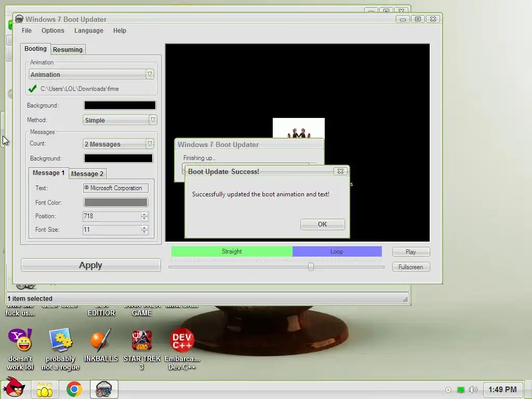Click the animation frame slider thumb
532x399 pixels.
(311, 267)
